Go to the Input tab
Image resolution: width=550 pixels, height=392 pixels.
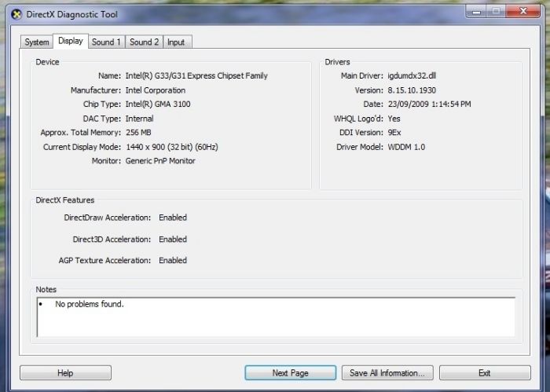coord(176,42)
